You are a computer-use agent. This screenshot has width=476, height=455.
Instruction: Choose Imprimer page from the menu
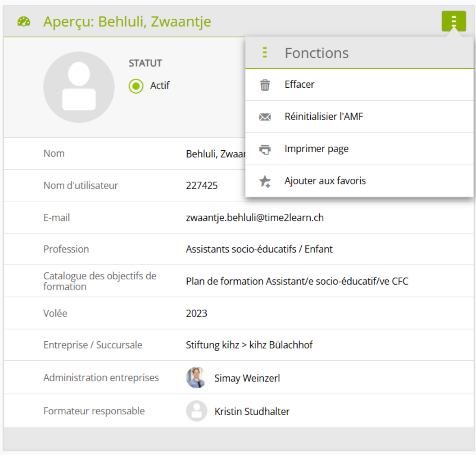click(x=316, y=149)
